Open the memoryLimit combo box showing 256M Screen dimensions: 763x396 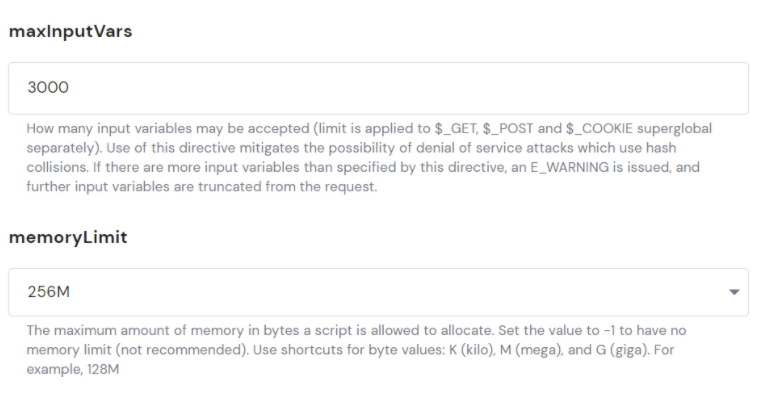pos(378,292)
